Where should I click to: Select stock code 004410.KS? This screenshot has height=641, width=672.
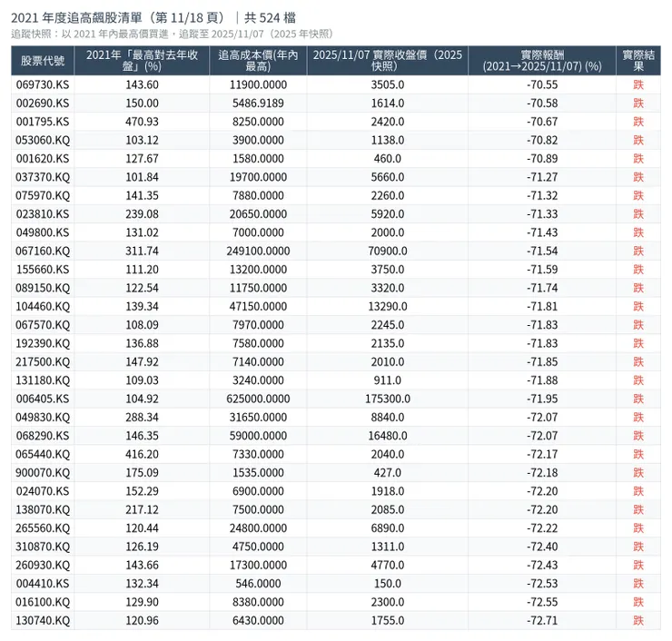43,584
